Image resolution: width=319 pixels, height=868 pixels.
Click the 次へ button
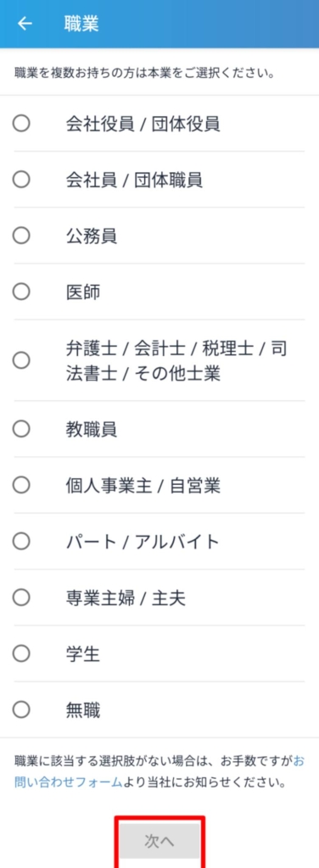click(x=159, y=842)
